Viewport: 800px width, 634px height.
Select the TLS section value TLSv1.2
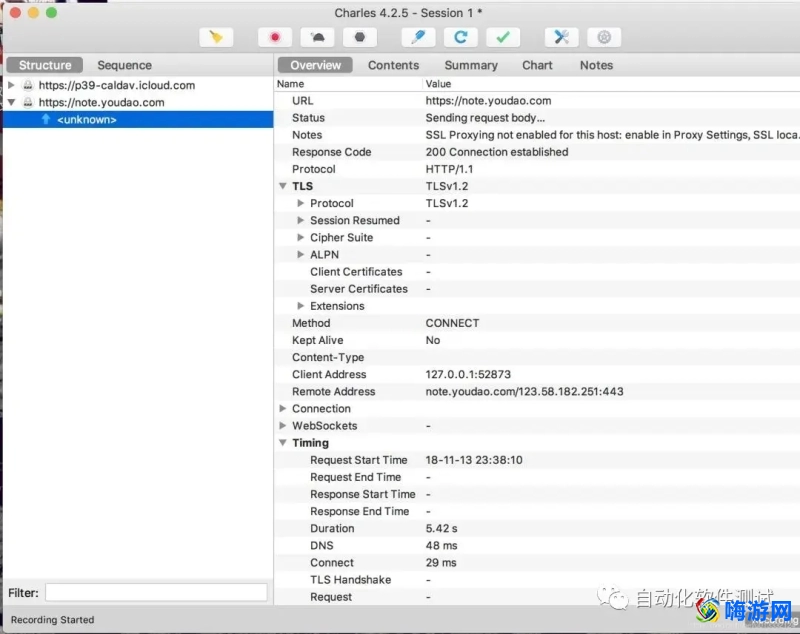pyautogui.click(x=447, y=186)
